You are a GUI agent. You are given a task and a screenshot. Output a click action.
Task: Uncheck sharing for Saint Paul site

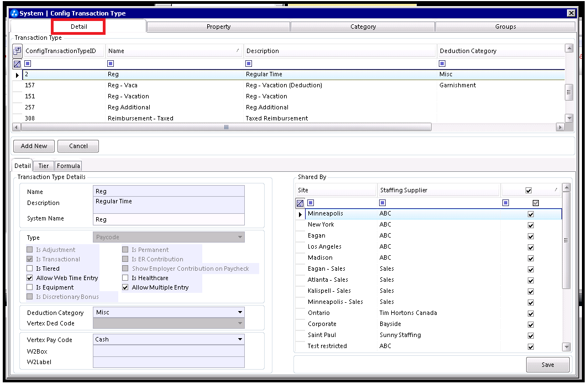click(531, 335)
